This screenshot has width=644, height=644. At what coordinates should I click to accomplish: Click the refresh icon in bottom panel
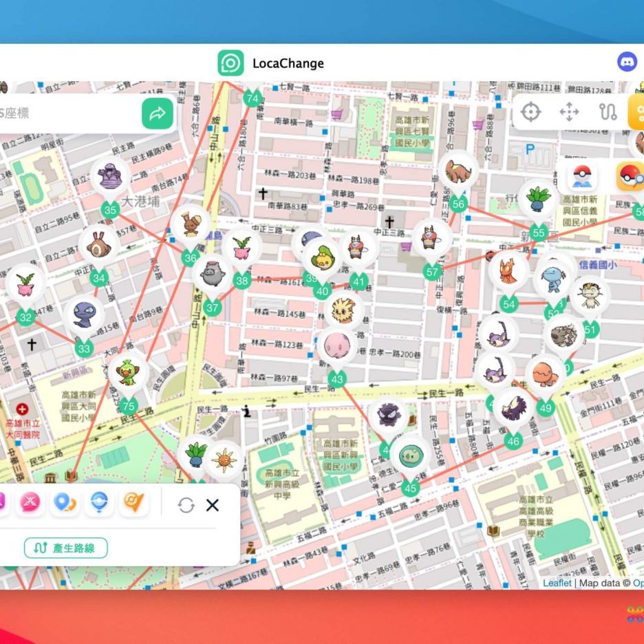point(186,505)
